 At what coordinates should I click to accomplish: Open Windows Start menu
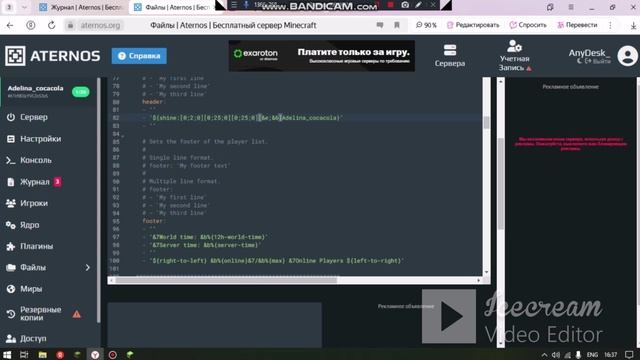coord(7,355)
